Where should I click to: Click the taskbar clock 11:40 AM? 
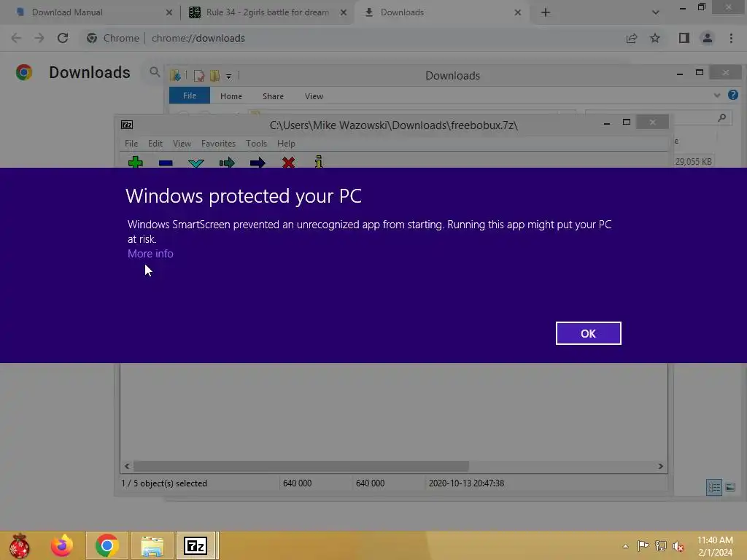click(715, 540)
